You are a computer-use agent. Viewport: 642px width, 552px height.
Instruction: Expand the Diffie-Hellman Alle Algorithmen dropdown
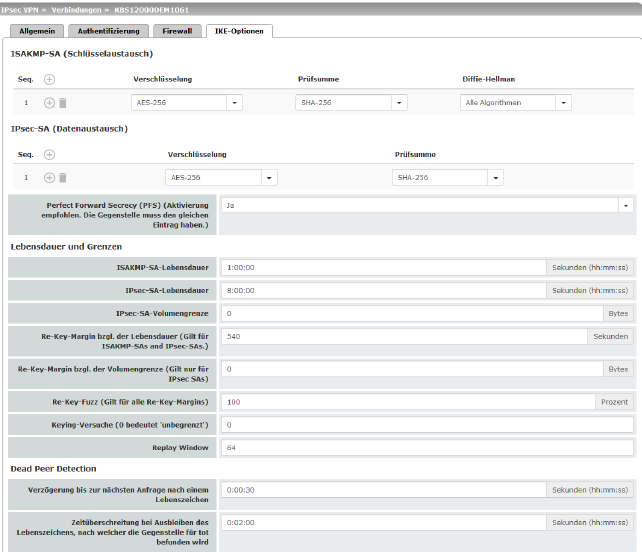pos(564,102)
